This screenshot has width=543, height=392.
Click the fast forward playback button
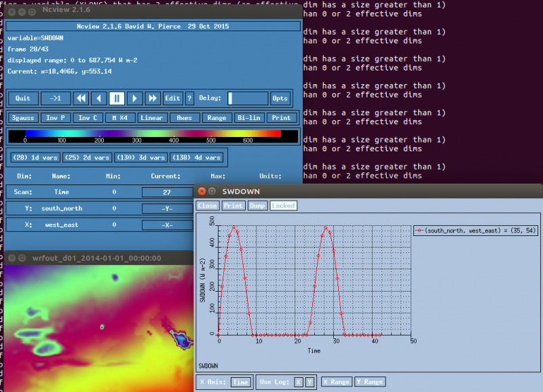[152, 98]
